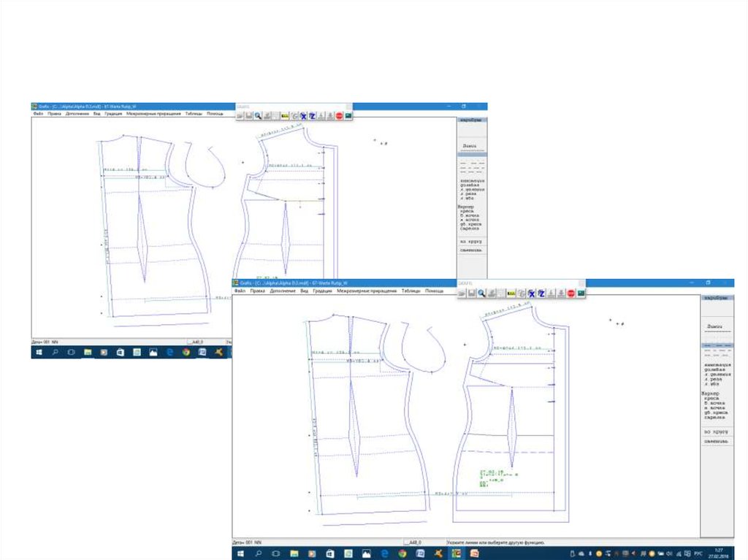This screenshot has width=748, height=560.
Task: Click printer icon in front window toolbar
Action: 492,294
